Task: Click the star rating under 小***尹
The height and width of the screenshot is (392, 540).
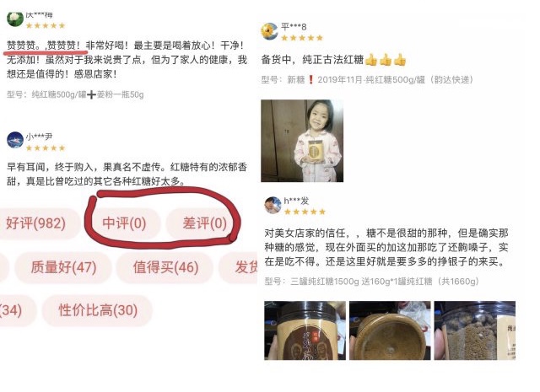Action: coord(46,148)
